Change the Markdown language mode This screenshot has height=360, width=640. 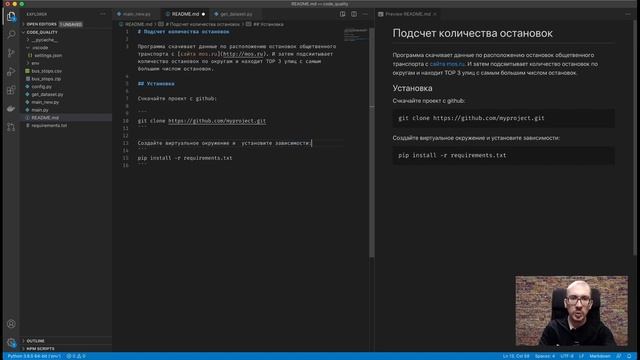600,356
